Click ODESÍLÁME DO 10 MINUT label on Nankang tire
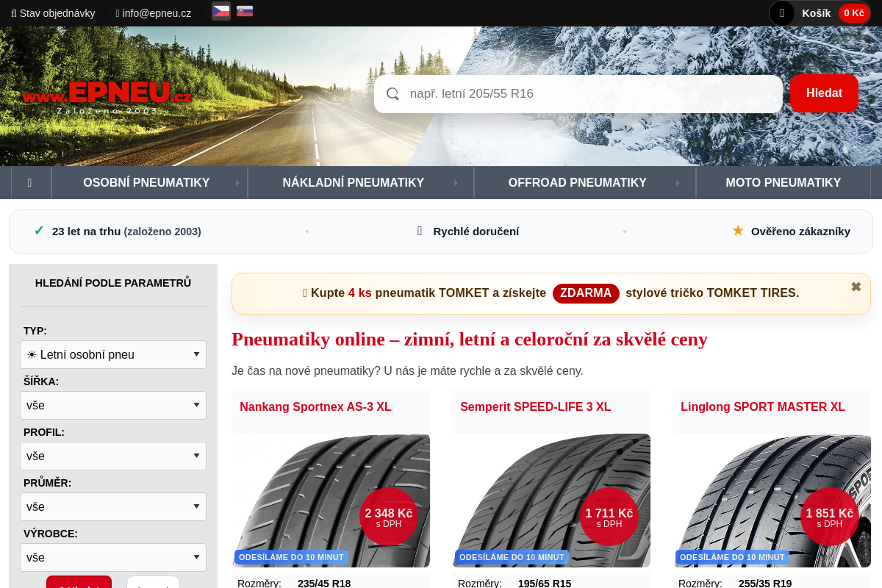The image size is (882, 588). click(x=291, y=557)
